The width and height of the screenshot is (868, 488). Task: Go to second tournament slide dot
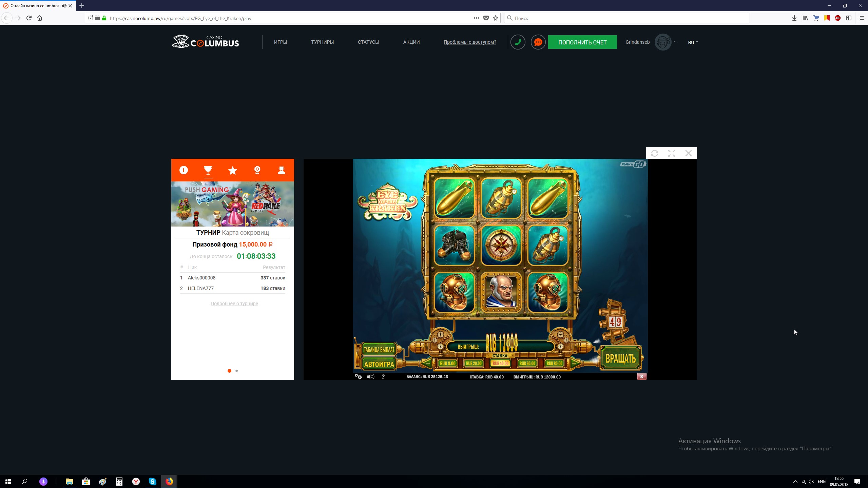coord(237,371)
